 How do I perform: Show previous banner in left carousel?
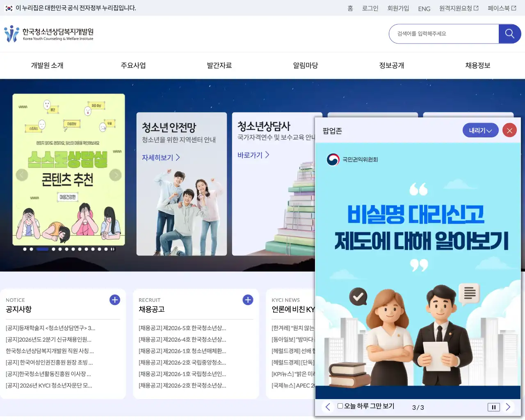[22, 175]
